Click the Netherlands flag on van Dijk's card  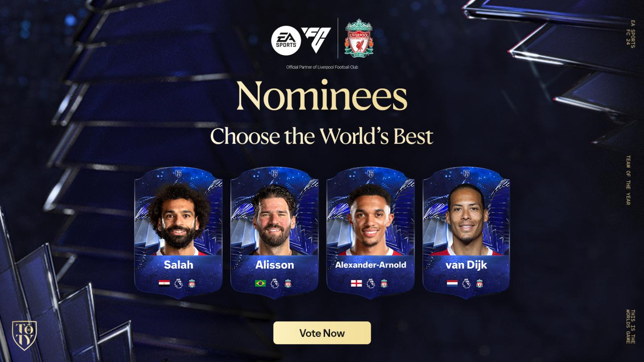coord(452,283)
